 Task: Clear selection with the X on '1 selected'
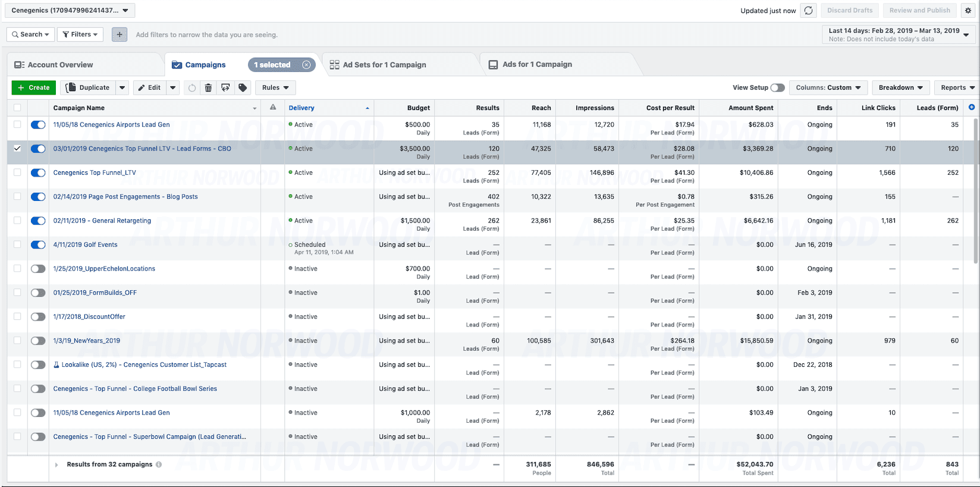tap(306, 65)
